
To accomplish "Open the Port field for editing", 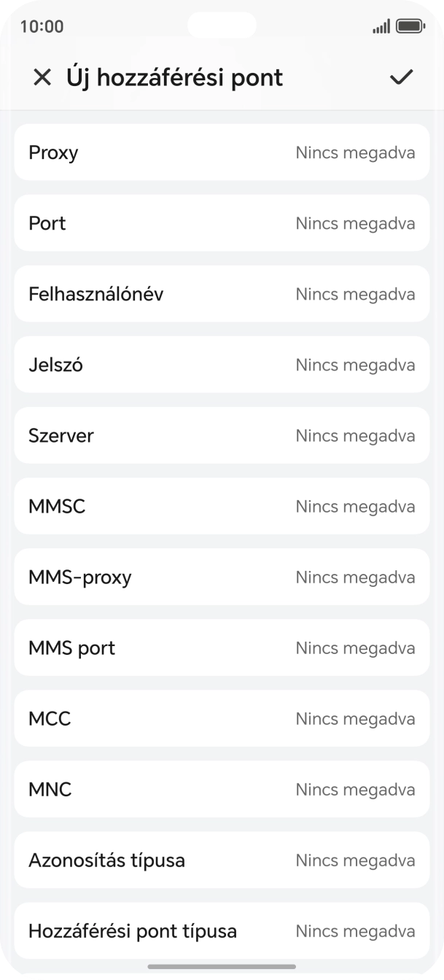I will coord(222,223).
